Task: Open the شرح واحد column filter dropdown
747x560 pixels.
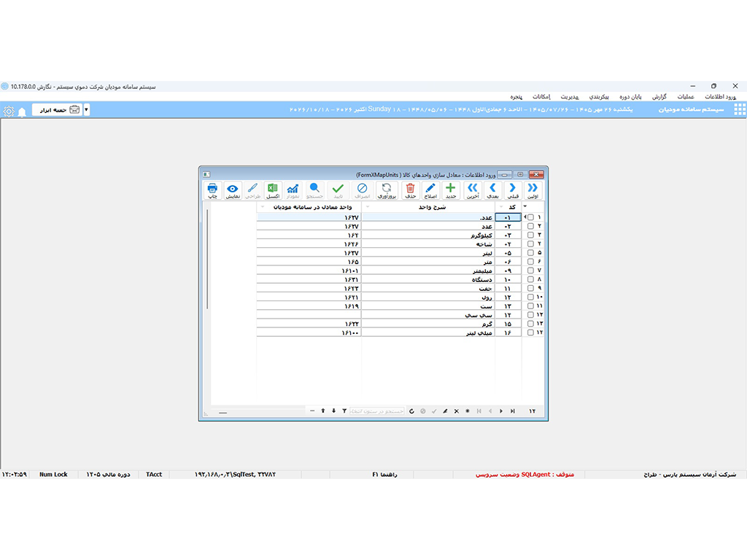Action: click(367, 207)
